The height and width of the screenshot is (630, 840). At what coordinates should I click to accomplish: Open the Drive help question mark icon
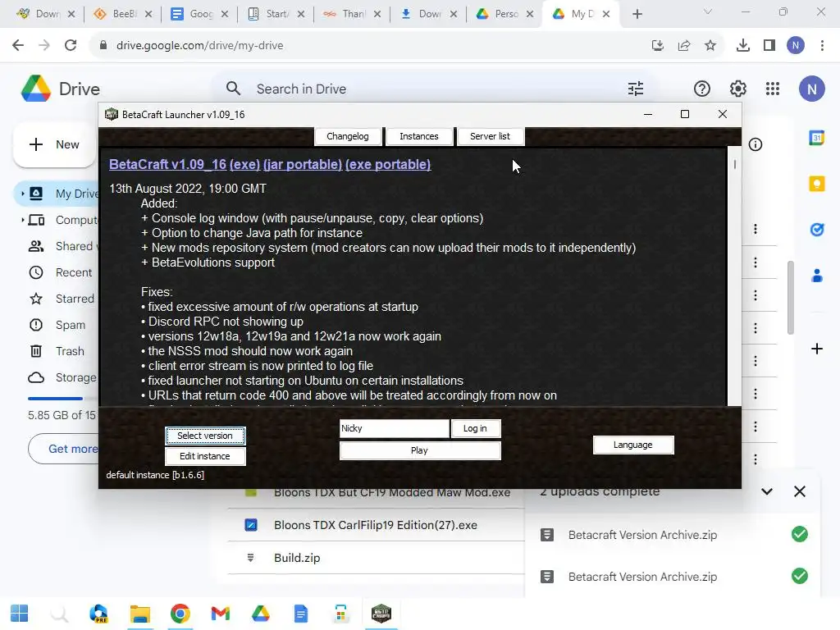tap(702, 89)
